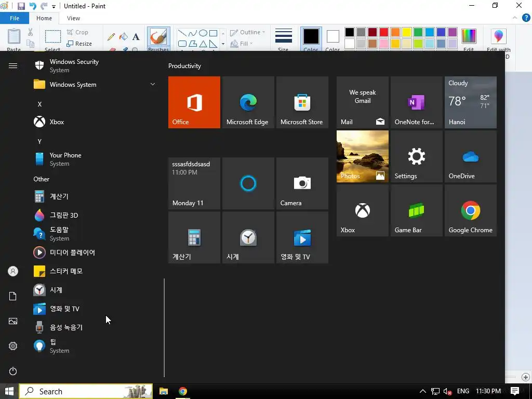Open 영화 및 TV in the app list

(x=95, y=309)
